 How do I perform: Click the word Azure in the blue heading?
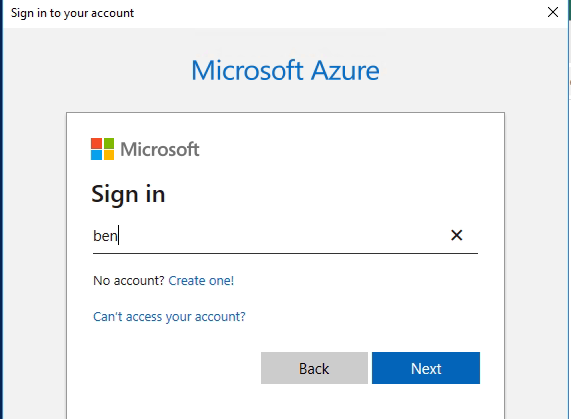345,70
